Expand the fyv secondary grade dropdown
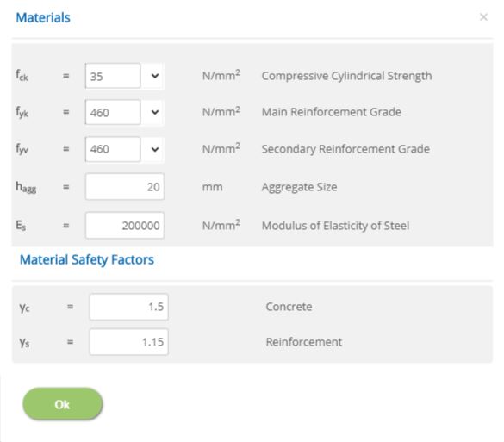 point(155,149)
